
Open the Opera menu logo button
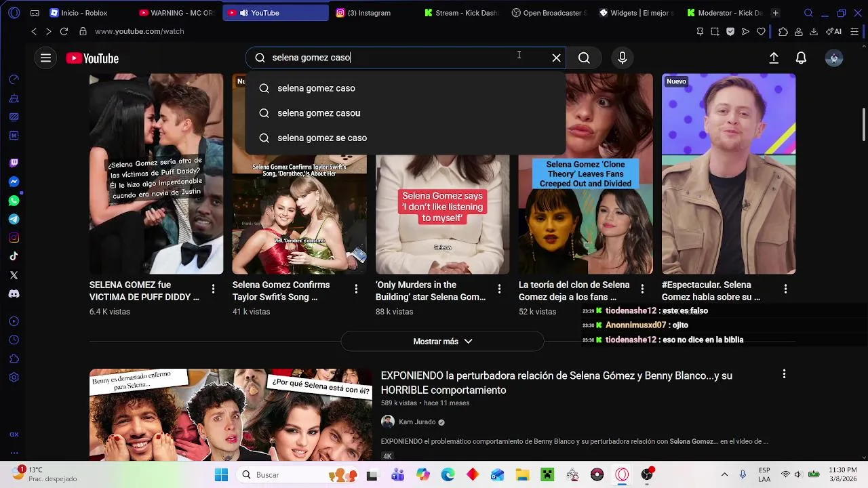coord(14,13)
